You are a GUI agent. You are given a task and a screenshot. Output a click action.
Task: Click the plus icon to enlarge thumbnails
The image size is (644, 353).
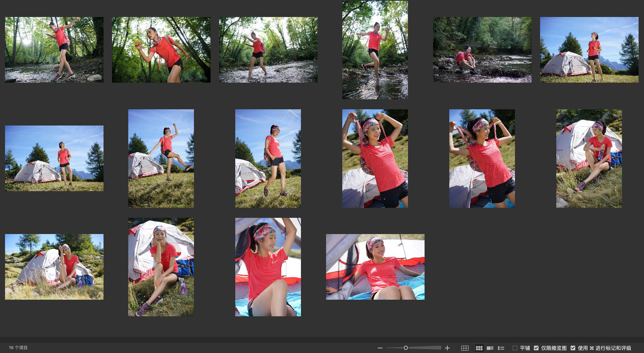pos(447,348)
